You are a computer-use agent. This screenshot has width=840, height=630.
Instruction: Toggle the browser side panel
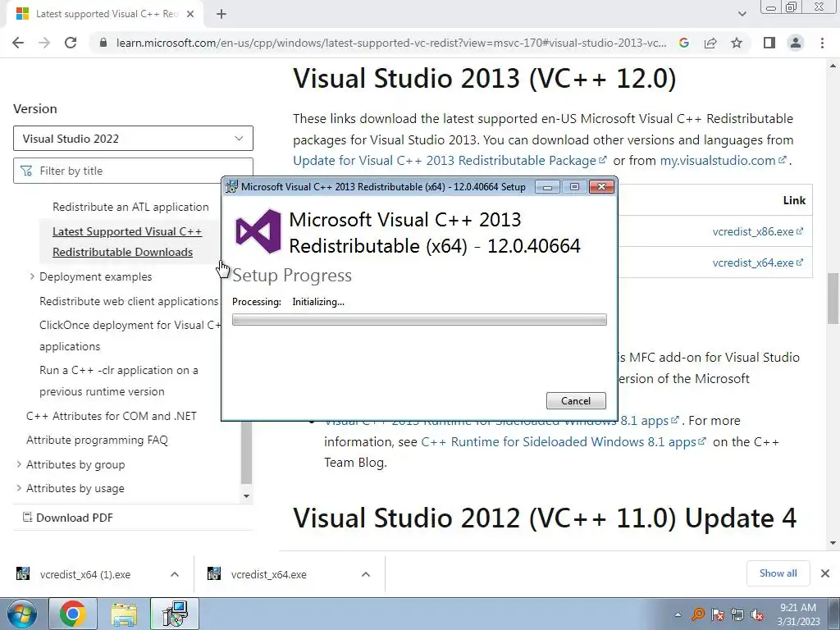(x=769, y=43)
